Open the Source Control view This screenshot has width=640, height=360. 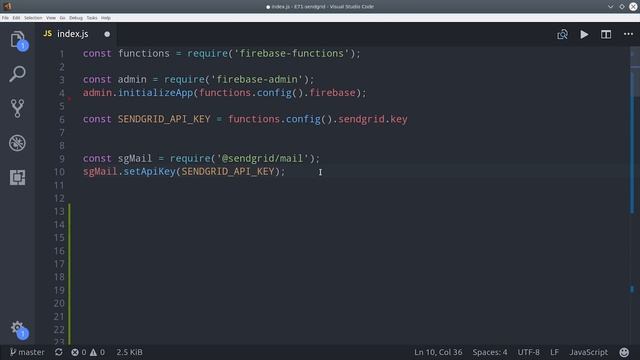(x=17, y=108)
